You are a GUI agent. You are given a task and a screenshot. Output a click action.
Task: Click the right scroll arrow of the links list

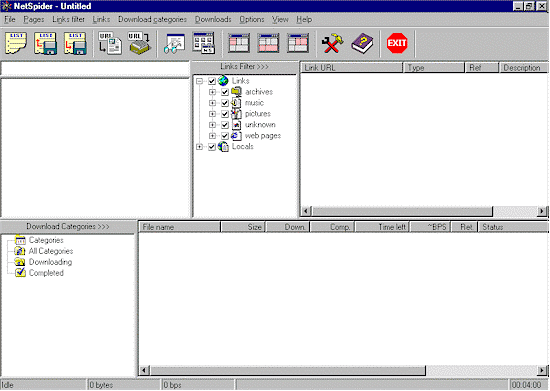click(x=542, y=211)
